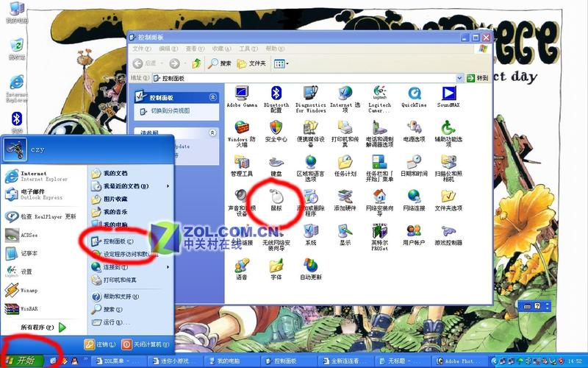Viewport: 588px width, 368px height.
Task: Expand the address bar dropdown arrow
Action: tap(460, 78)
